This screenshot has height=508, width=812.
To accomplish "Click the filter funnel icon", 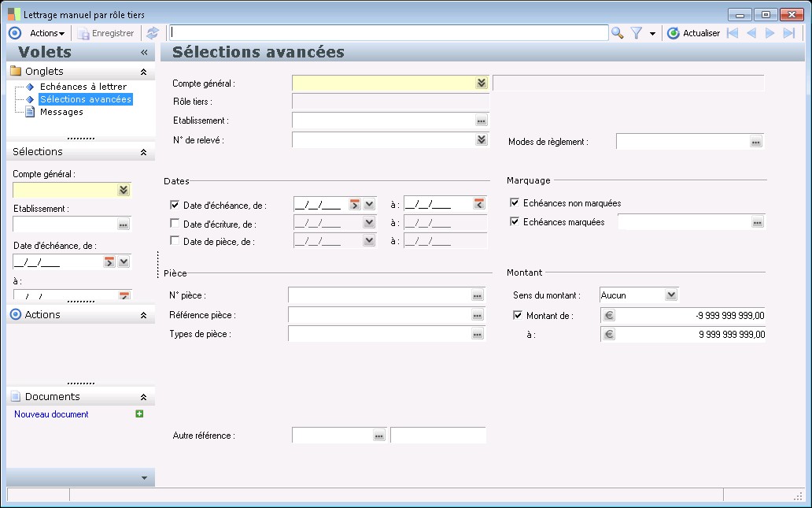I will pos(637,33).
